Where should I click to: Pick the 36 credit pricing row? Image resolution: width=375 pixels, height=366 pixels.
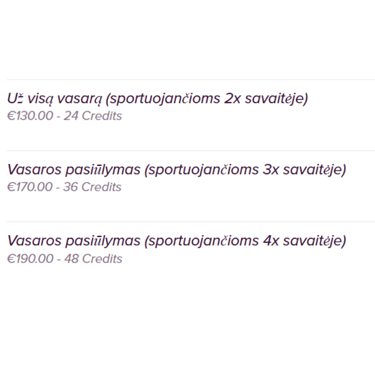coord(64,187)
